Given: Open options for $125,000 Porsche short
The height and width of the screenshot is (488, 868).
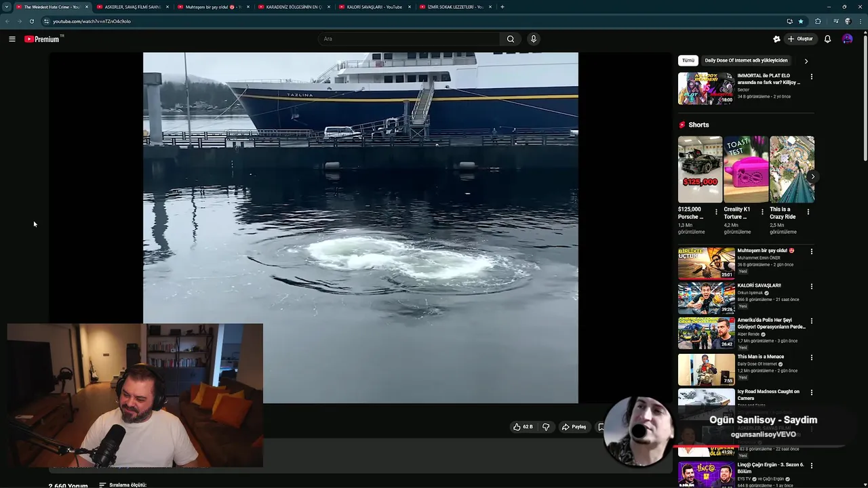Looking at the screenshot, I should click(716, 212).
